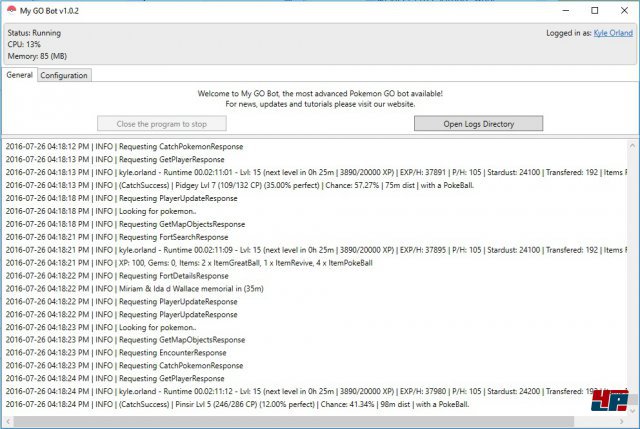
Task: Click the log scrollbar down arrow
Action: pos(632,411)
